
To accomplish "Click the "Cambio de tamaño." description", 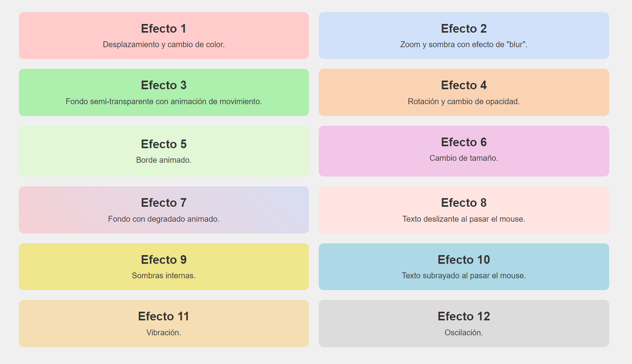I will [464, 158].
